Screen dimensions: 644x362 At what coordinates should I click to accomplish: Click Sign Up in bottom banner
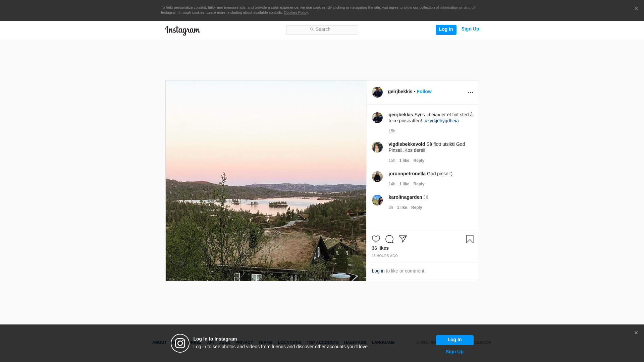coord(454,352)
